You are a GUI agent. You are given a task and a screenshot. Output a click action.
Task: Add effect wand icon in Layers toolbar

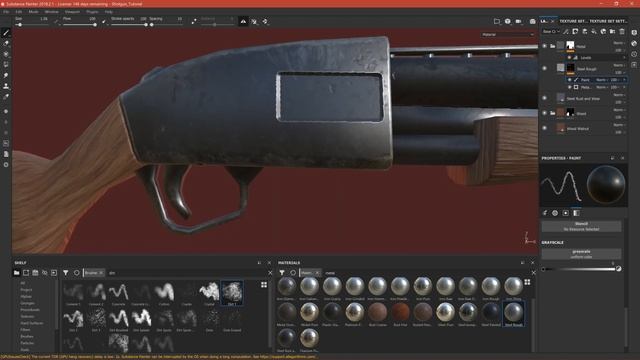(566, 31)
